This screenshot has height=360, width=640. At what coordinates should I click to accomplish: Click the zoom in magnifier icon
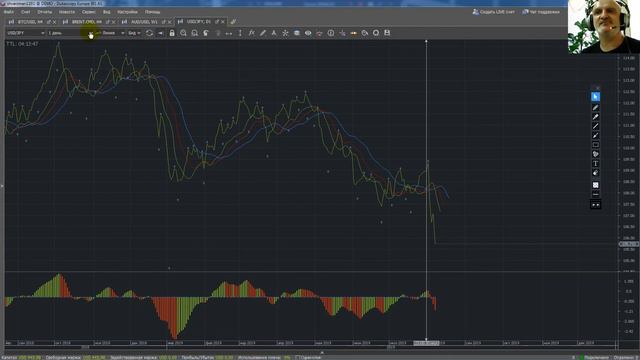click(x=183, y=33)
